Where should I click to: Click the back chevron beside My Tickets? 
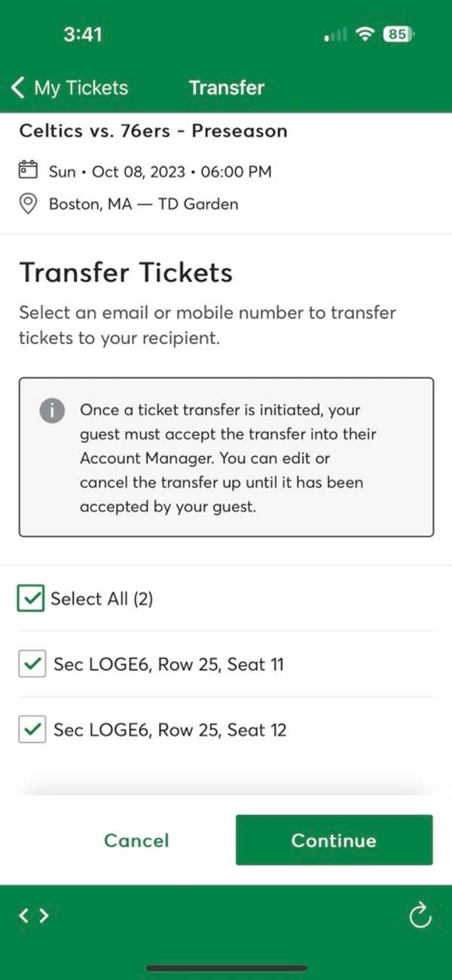click(x=17, y=87)
